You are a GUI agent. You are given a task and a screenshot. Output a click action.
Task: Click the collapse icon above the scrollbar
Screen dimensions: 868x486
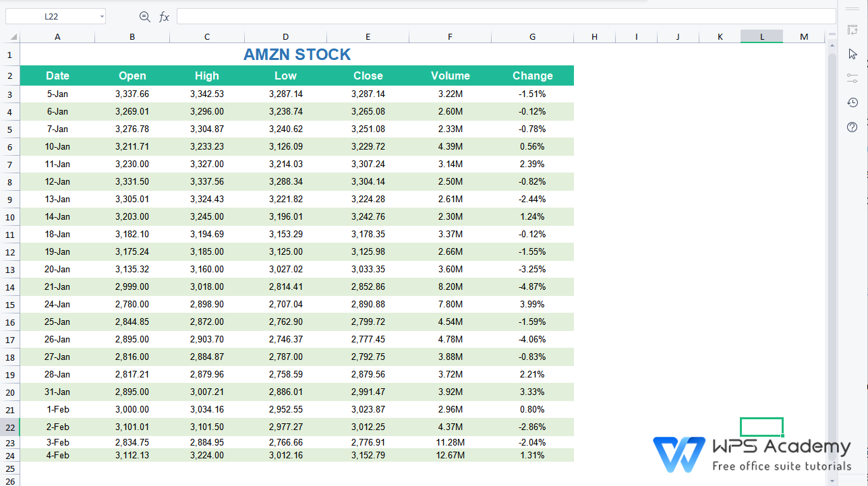(x=832, y=34)
